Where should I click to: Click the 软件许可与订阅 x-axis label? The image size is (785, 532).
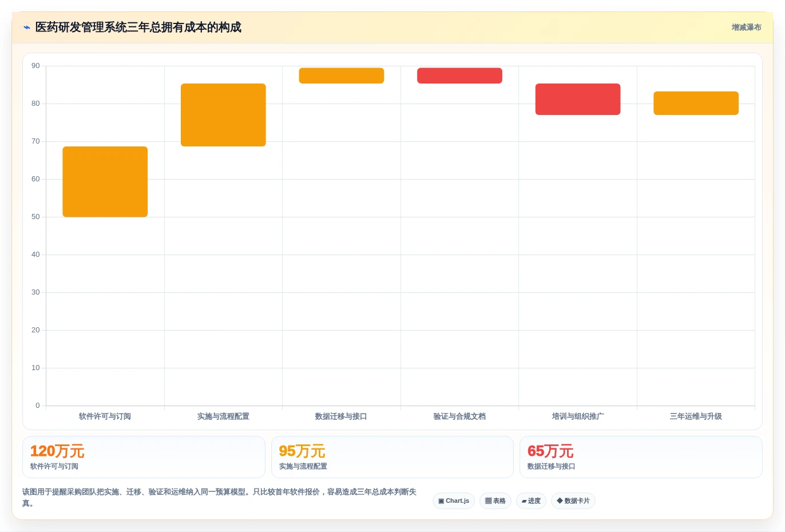click(x=105, y=416)
